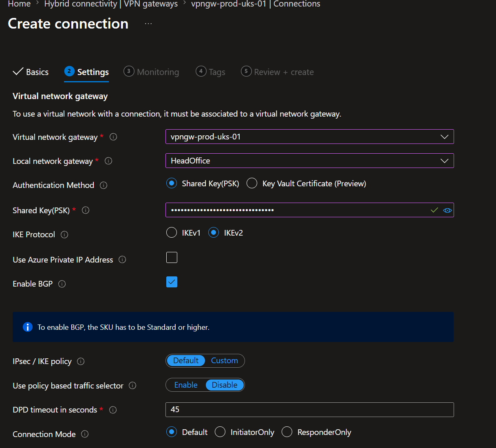
Task: Choose IKEv1 protocol
Action: click(x=172, y=233)
